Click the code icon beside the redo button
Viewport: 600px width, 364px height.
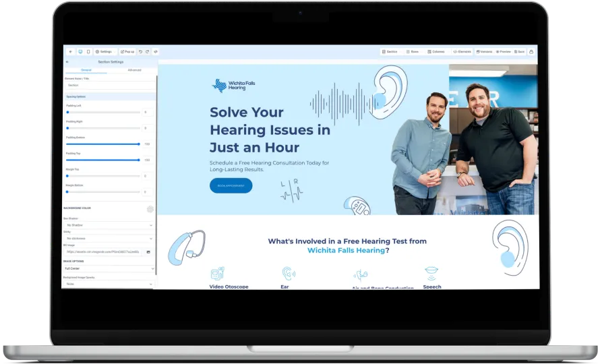pyautogui.click(x=156, y=52)
